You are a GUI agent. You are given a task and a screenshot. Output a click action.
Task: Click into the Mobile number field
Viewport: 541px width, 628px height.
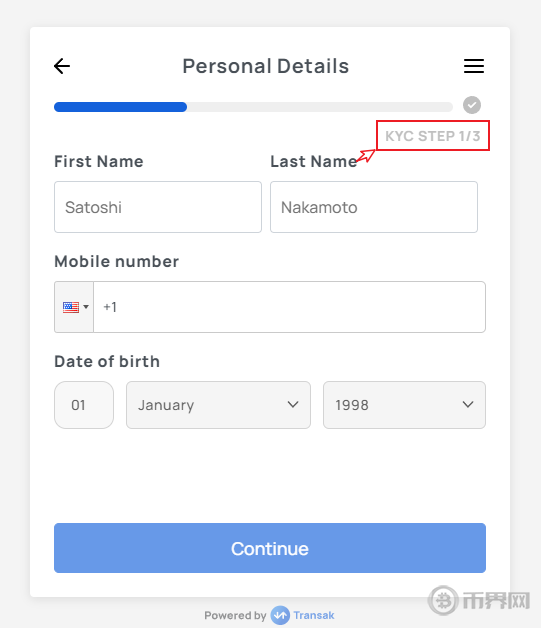pos(289,307)
